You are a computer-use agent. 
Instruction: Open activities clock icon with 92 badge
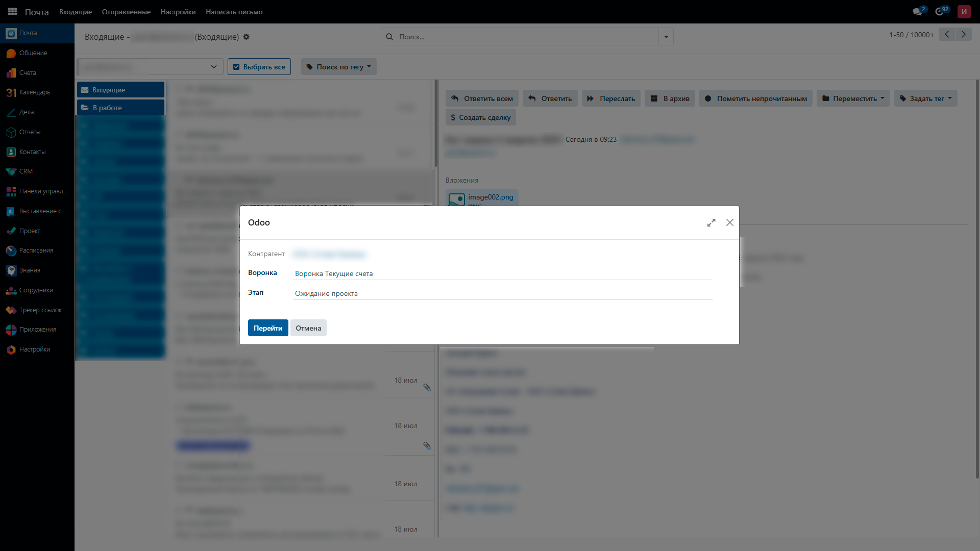(939, 11)
